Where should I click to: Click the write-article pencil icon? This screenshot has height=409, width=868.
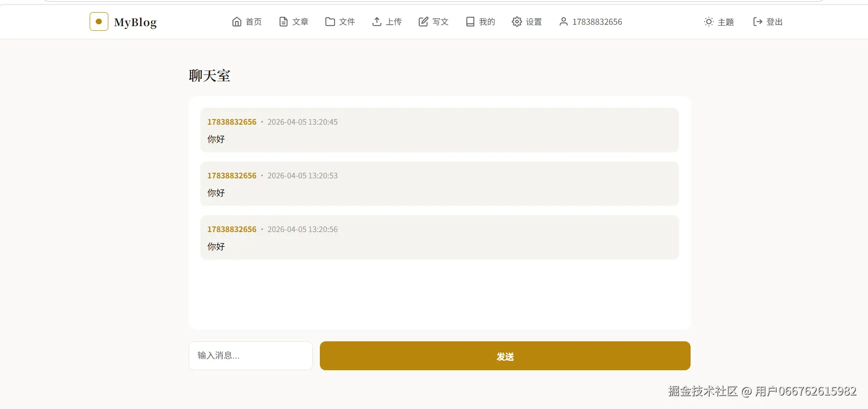[423, 21]
